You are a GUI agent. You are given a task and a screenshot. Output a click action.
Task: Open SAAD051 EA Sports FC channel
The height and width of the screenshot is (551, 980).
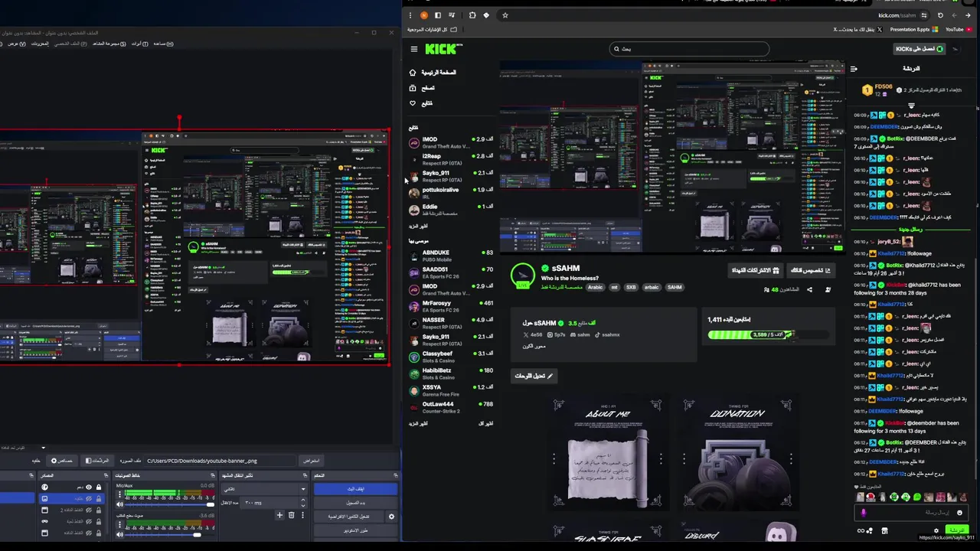[452, 272]
